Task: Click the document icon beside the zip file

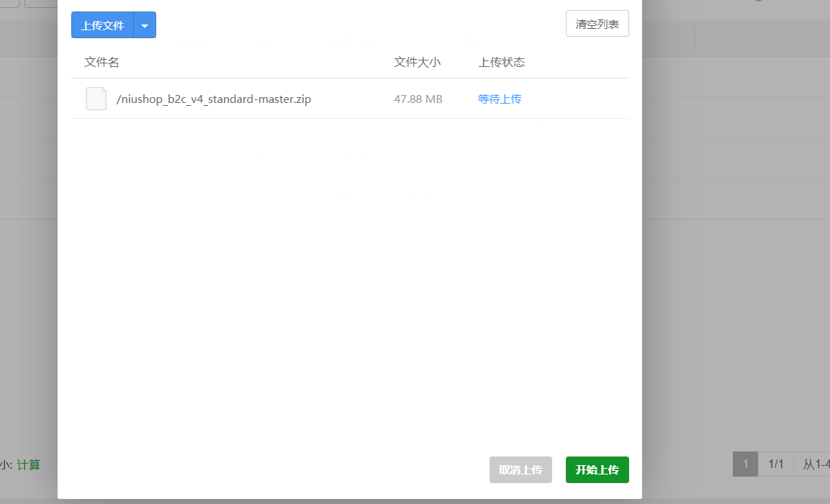Action: (x=96, y=99)
